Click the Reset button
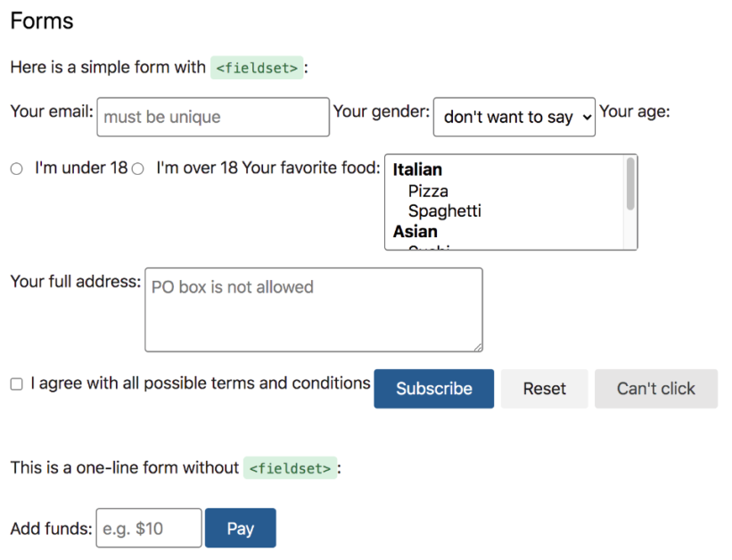Image resolution: width=732 pixels, height=560 pixels. (x=544, y=389)
